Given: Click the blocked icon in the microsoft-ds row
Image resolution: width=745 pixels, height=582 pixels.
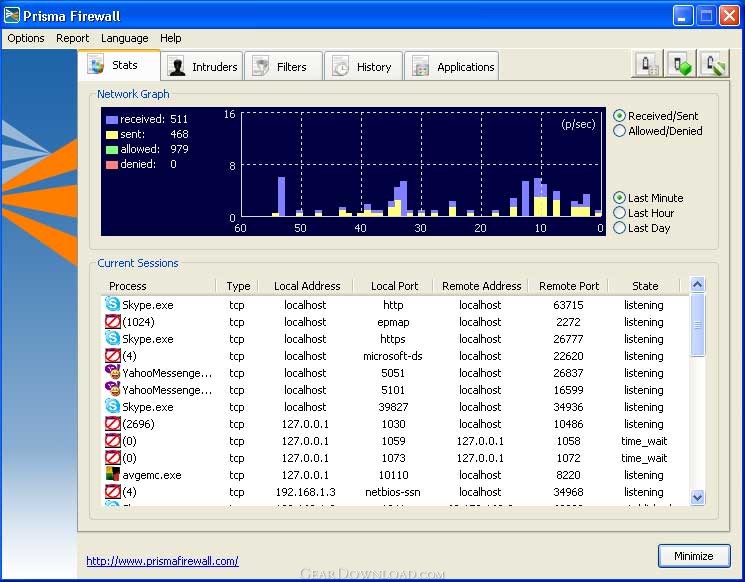Looking at the screenshot, I should click(113, 355).
